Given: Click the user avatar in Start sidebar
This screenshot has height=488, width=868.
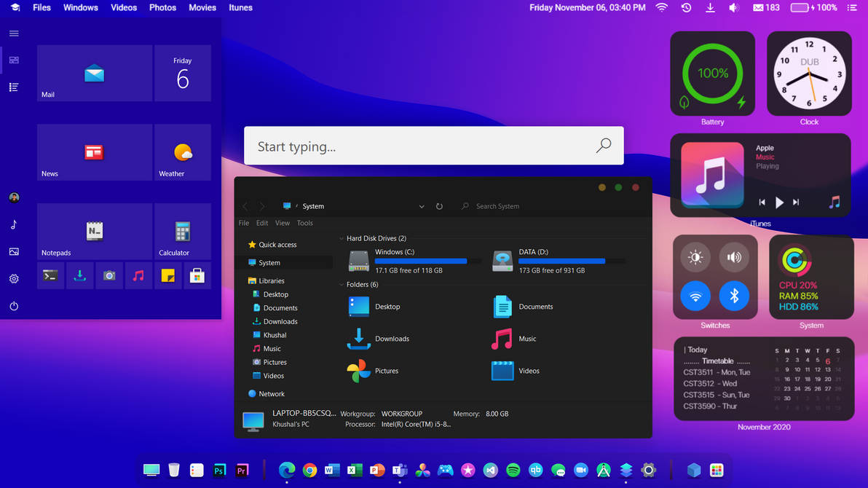Looking at the screenshot, I should [14, 197].
